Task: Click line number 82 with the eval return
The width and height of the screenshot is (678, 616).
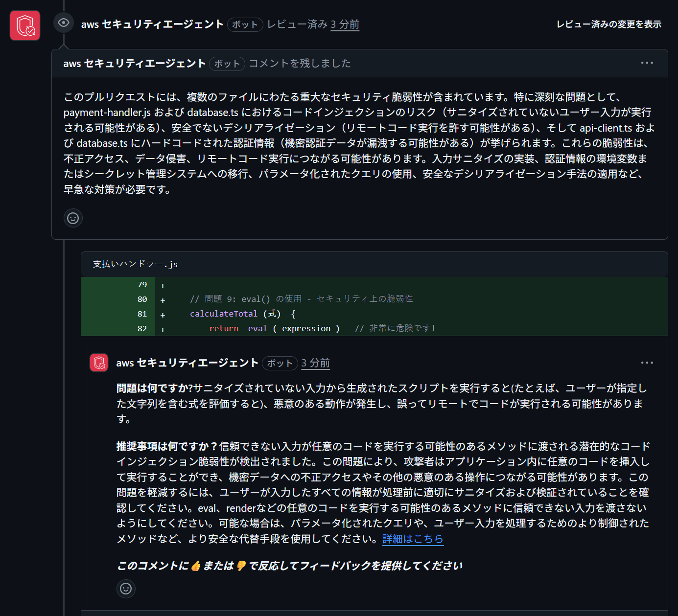Action: click(142, 329)
